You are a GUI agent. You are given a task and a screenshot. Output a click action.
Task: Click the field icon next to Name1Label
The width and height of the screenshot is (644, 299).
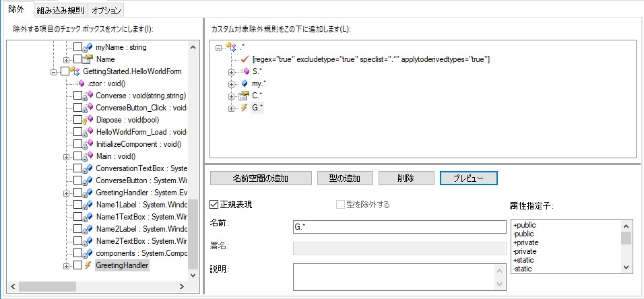coord(88,205)
